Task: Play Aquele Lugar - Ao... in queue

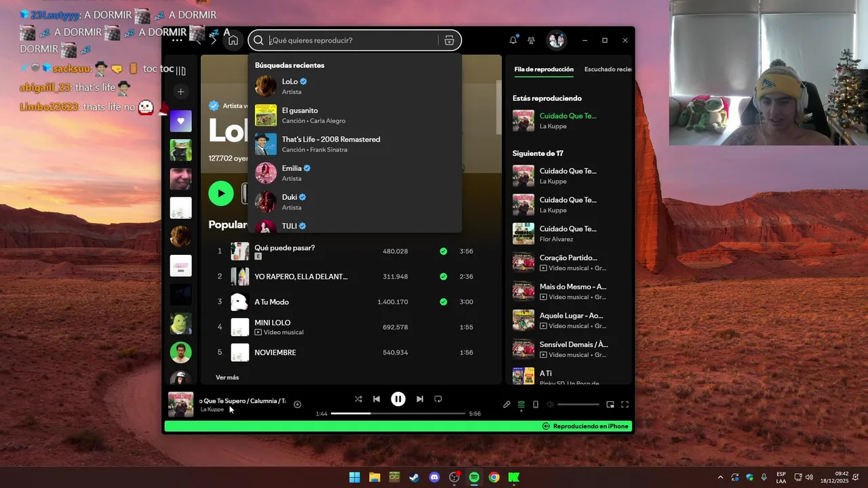Action: [568, 320]
